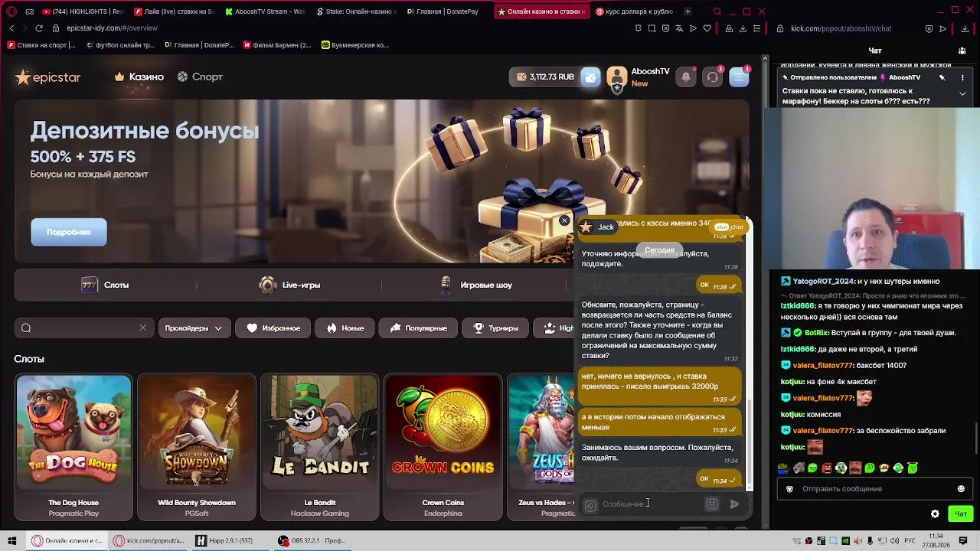The image size is (980, 551).
Task: Reload the epicstar page
Action: 39,28
